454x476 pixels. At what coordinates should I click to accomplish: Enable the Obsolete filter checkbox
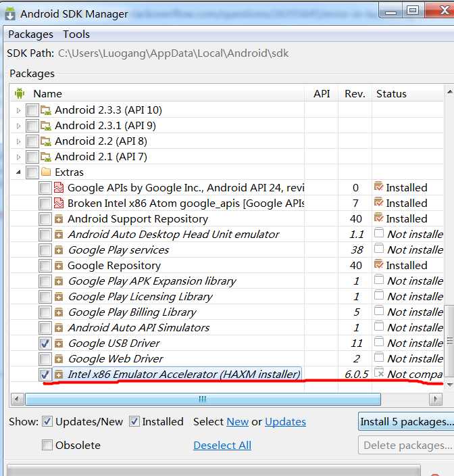click(47, 445)
